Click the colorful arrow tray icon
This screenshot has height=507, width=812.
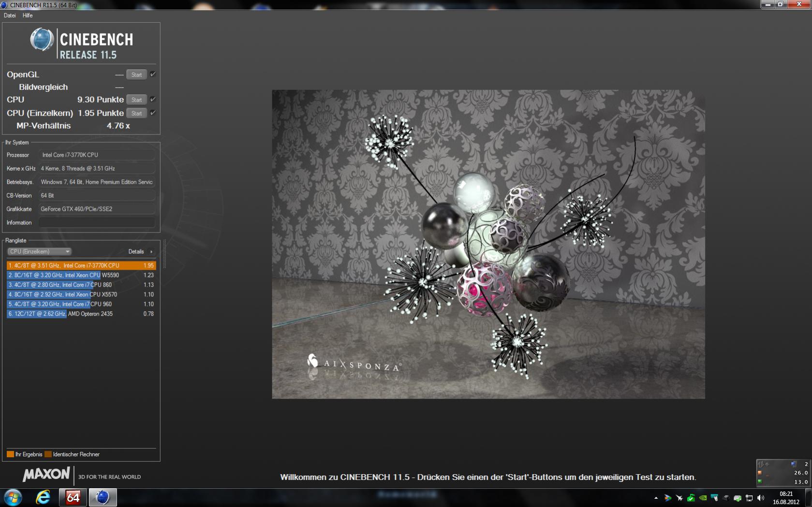point(668,498)
